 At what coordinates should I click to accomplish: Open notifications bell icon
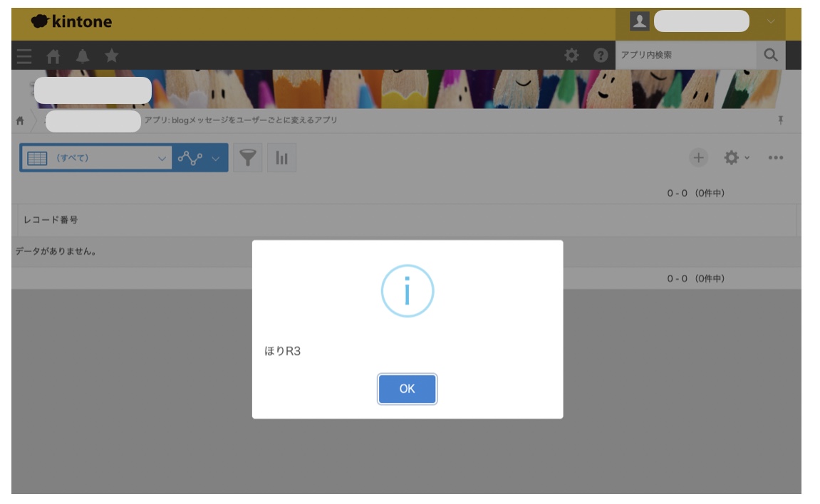[83, 56]
